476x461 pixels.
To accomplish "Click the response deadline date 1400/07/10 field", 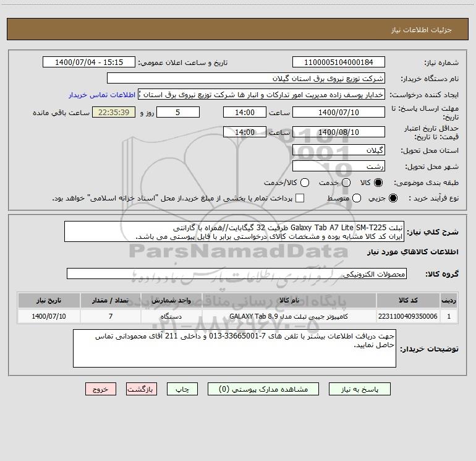I will click(x=339, y=112).
